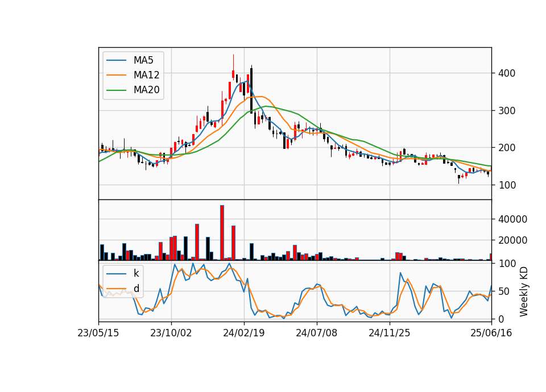
Task: Click the MA12 legend label
Action: coord(146,75)
